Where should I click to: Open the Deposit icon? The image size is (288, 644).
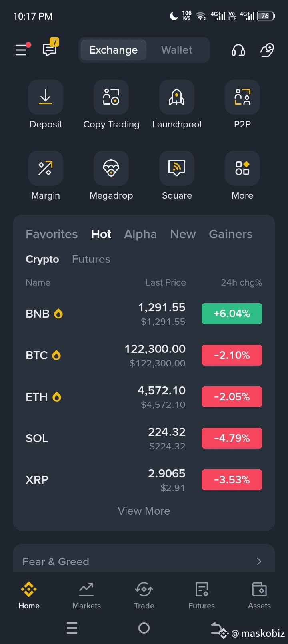click(46, 97)
